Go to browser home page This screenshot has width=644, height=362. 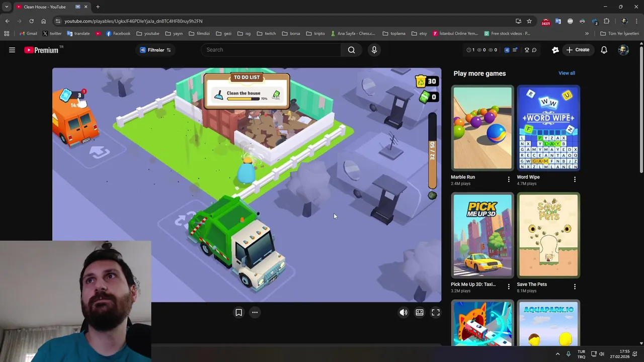[x=43, y=21]
